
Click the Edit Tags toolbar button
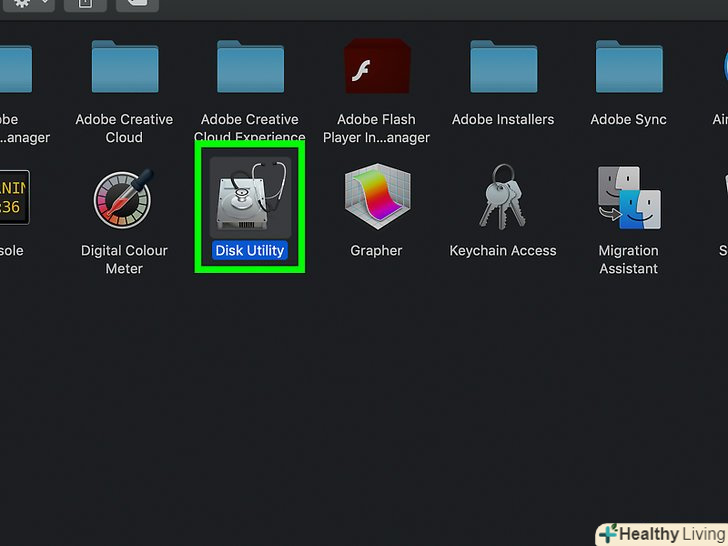coord(137,4)
